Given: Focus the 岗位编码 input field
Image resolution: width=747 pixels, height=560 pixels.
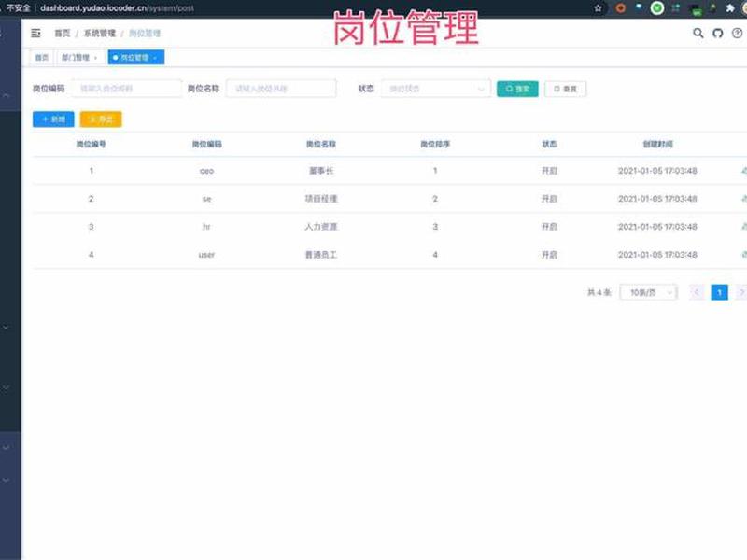Looking at the screenshot, I should (127, 89).
